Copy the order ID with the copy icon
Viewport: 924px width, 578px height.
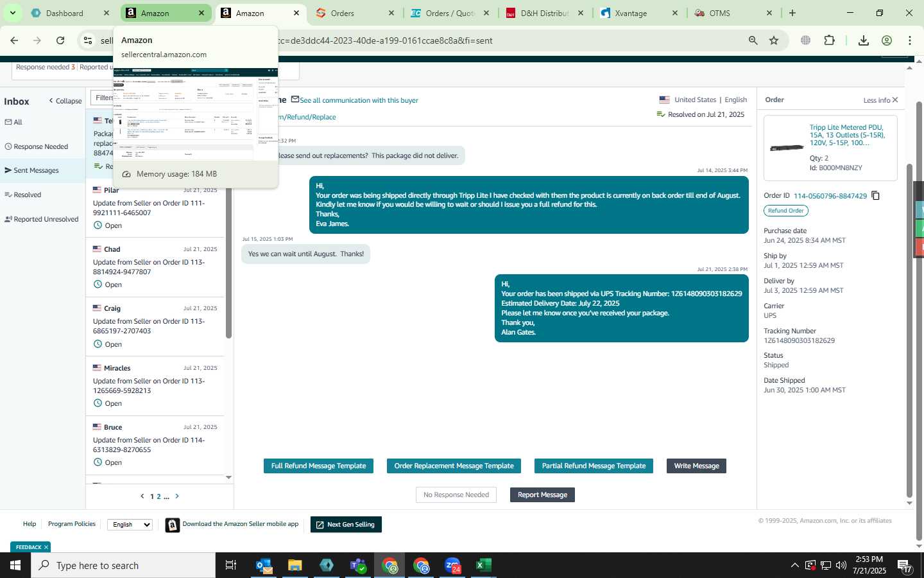click(x=876, y=195)
